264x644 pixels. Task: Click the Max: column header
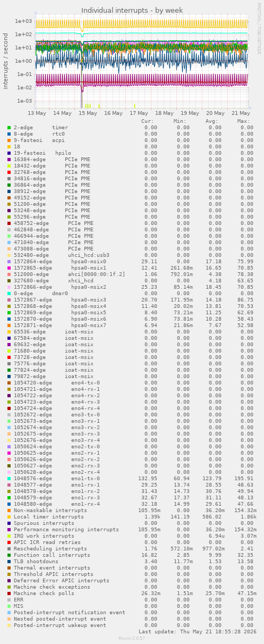coord(244,121)
